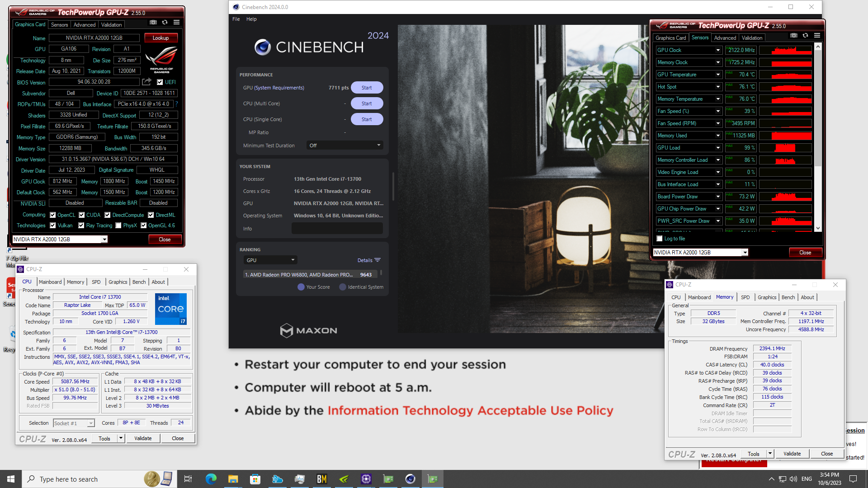Click the refresh icon in left GPU-Z window

tap(165, 22)
